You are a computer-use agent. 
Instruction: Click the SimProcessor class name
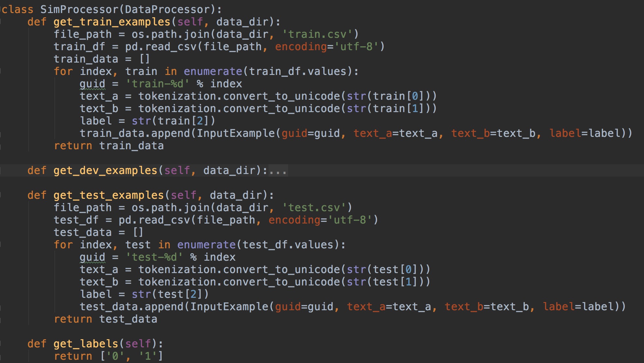click(79, 9)
